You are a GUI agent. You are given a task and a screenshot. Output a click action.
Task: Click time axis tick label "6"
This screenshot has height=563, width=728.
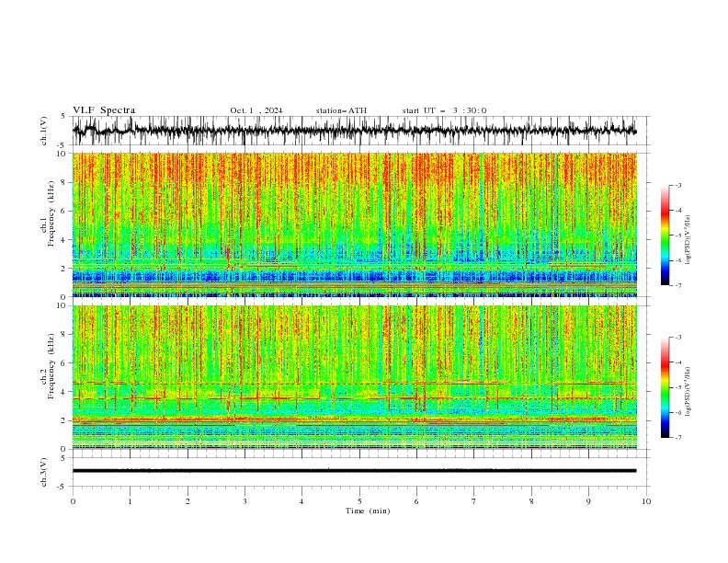(x=416, y=501)
